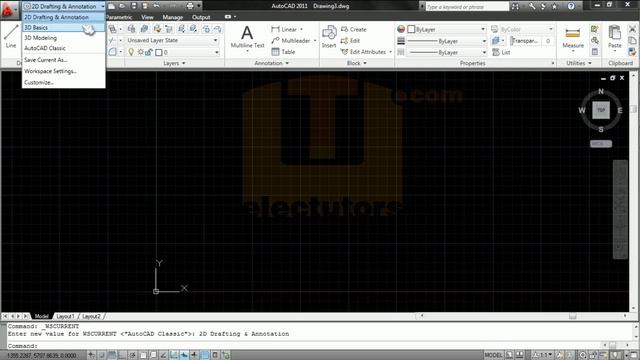Image resolution: width=640 pixels, height=360 pixels.
Task: Select the Model tab
Action: (x=41, y=316)
